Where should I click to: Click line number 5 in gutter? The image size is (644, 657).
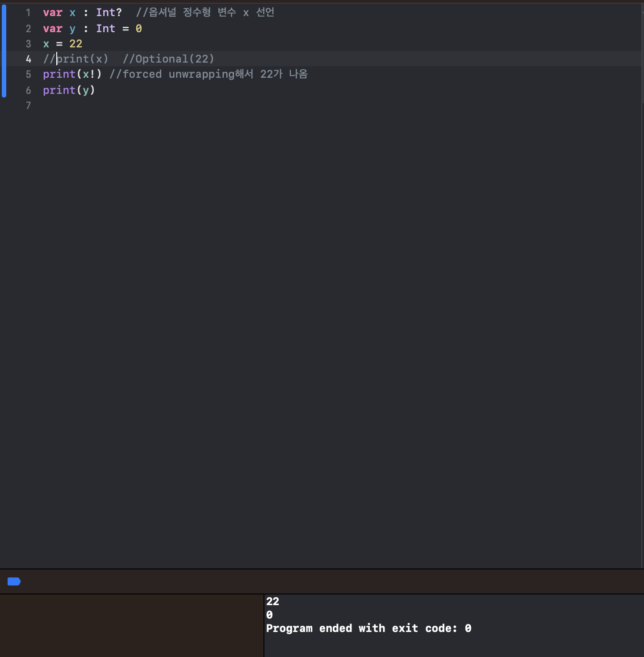tap(28, 74)
